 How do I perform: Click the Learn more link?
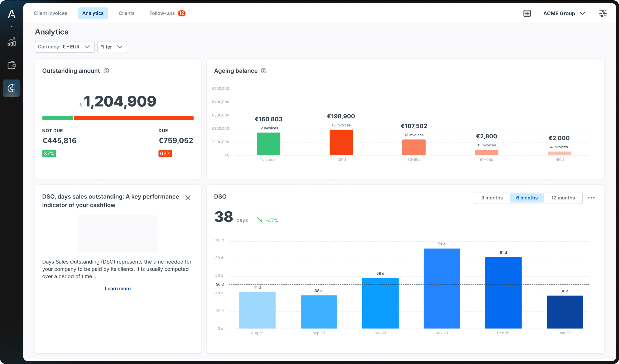[118, 289]
